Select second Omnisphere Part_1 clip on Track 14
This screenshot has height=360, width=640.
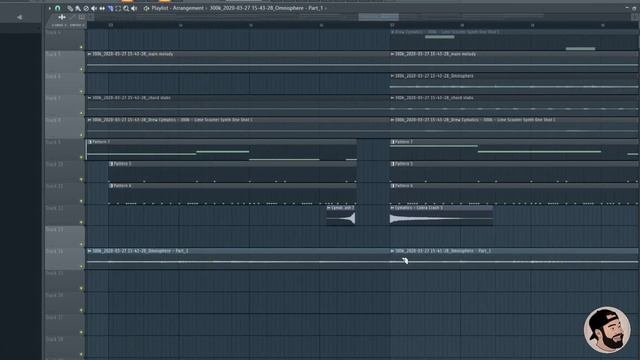[514, 259]
